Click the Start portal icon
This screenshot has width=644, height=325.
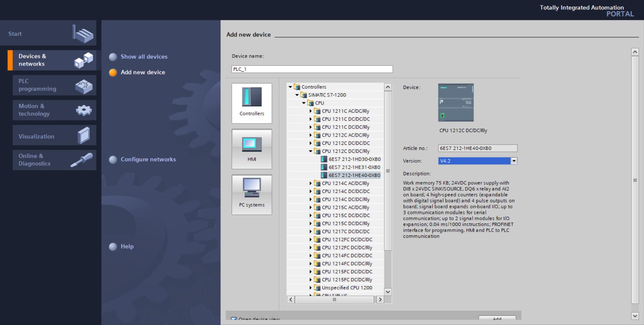pyautogui.click(x=83, y=33)
